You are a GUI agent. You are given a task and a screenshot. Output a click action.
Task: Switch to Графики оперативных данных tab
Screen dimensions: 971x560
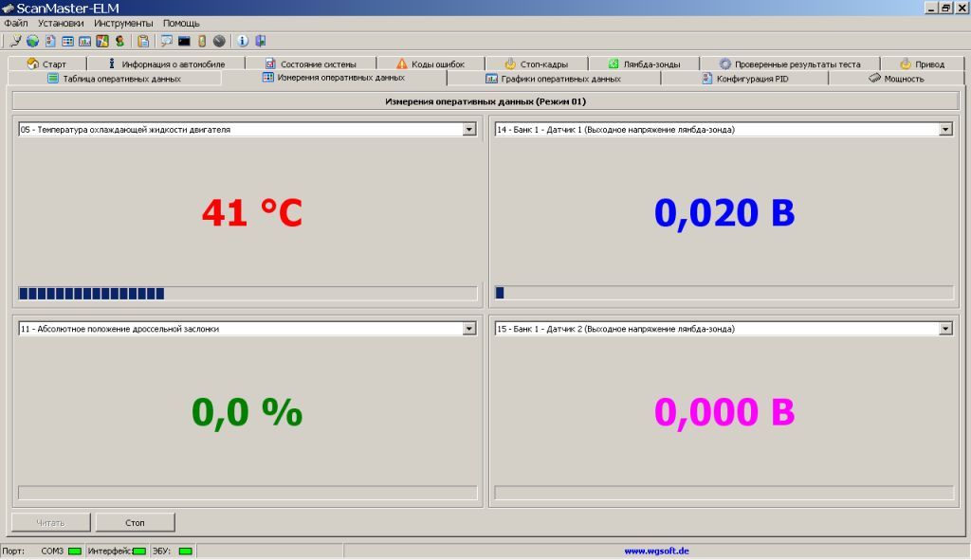(x=554, y=79)
